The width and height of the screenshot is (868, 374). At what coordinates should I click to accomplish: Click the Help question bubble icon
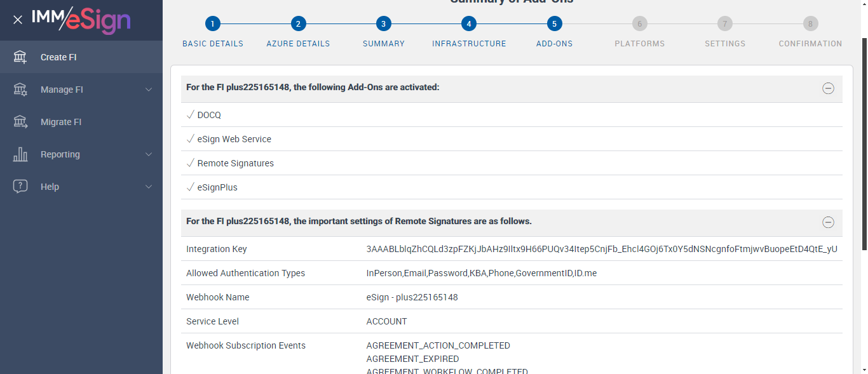20,187
